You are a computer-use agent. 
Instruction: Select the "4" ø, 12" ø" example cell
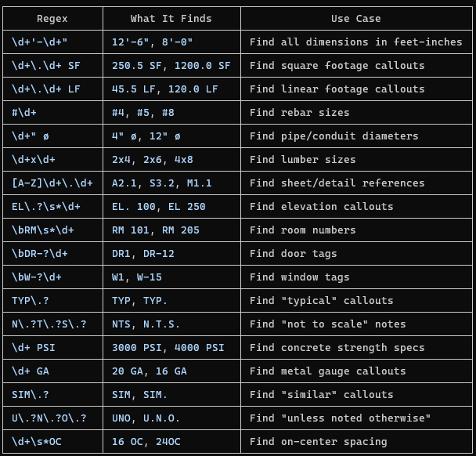coord(146,136)
